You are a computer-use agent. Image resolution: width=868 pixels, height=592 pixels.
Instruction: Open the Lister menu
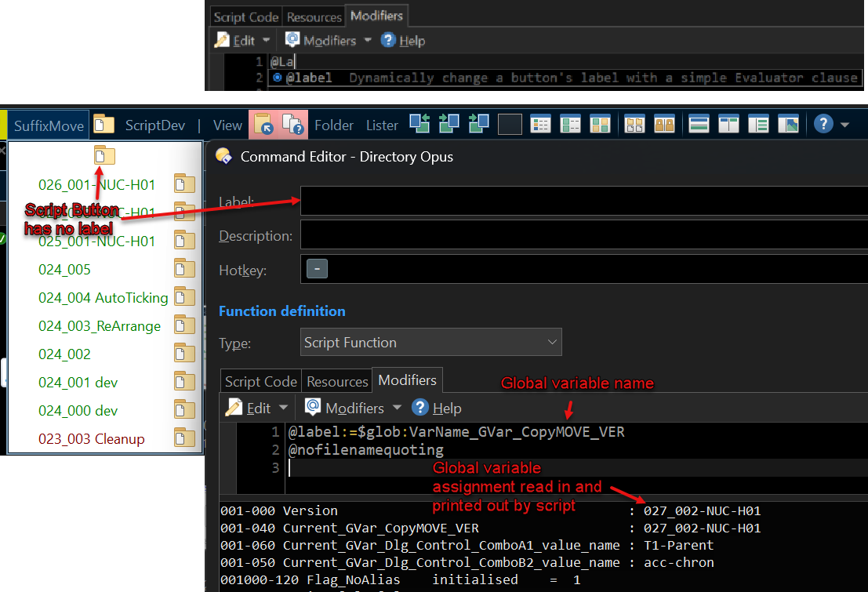tap(382, 125)
